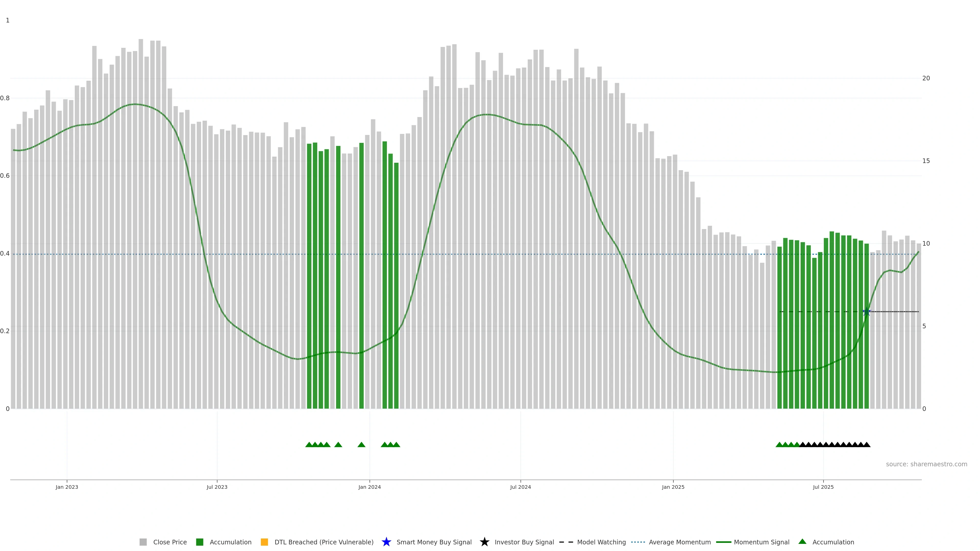The height and width of the screenshot is (551, 980).
Task: Click the Jan 2024 x-axis label
Action: point(369,487)
